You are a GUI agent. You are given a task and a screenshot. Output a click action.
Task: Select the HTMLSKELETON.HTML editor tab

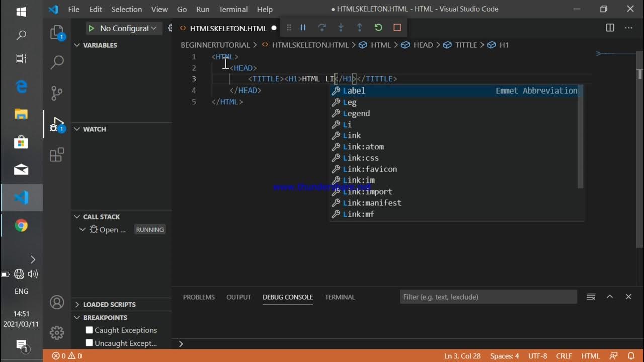pos(227,28)
